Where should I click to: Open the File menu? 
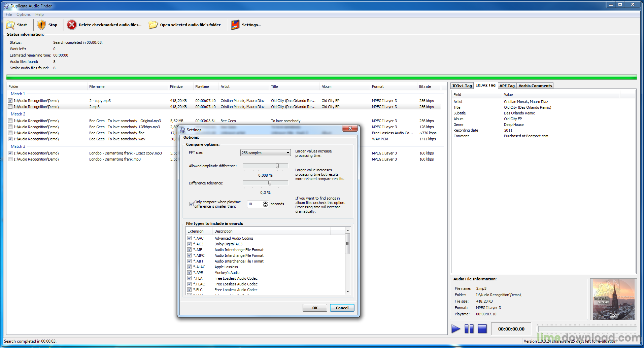[x=9, y=14]
